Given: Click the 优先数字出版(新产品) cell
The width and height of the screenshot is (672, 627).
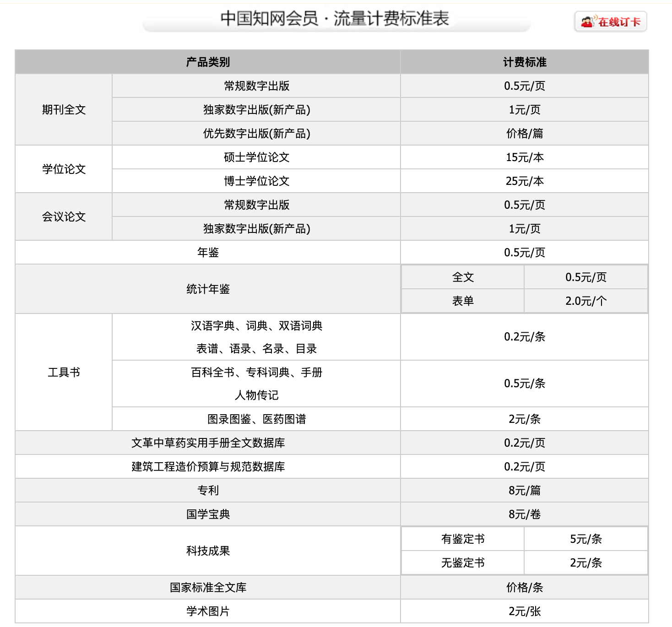Looking at the screenshot, I should [x=256, y=133].
